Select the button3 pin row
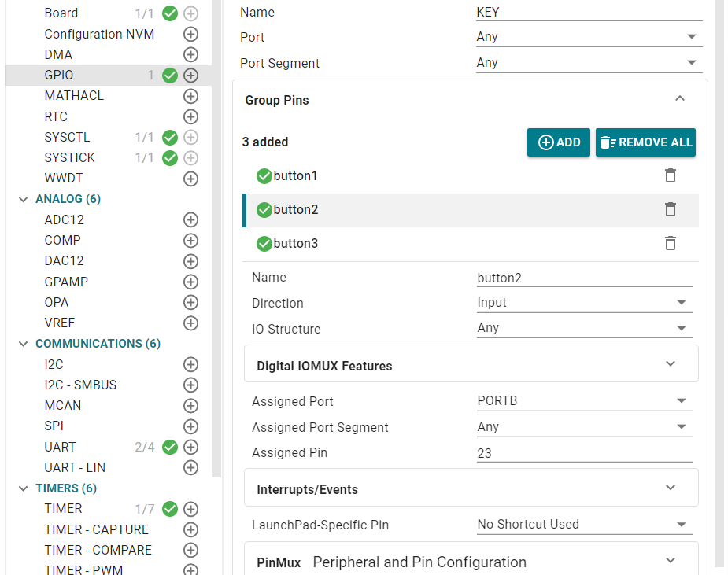Image resolution: width=728 pixels, height=575 pixels. point(471,243)
